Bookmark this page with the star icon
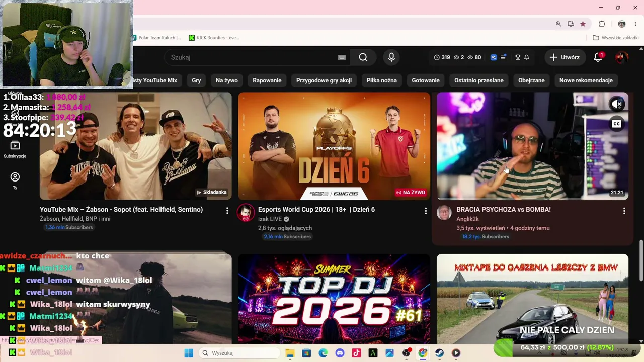Viewport: 644px width, 362px height. coord(583,24)
